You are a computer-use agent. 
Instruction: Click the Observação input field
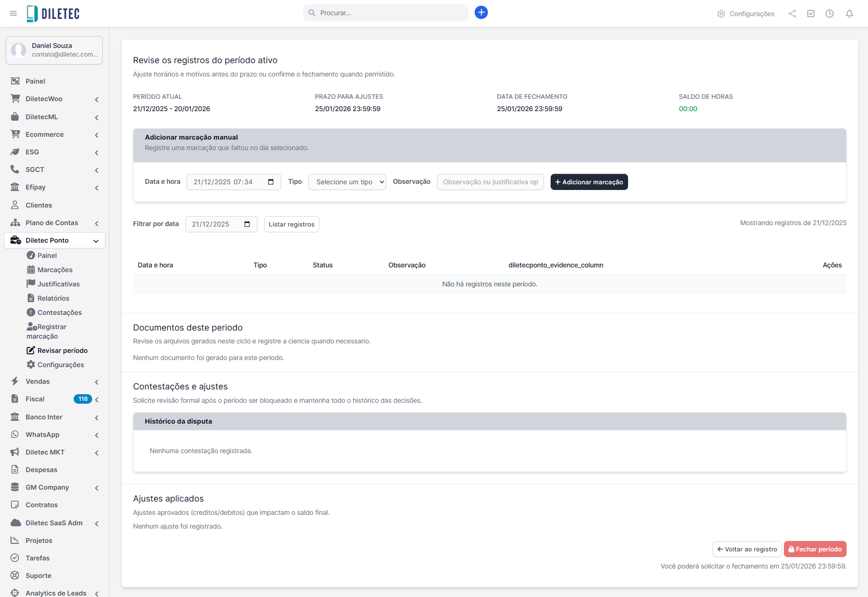click(x=490, y=182)
